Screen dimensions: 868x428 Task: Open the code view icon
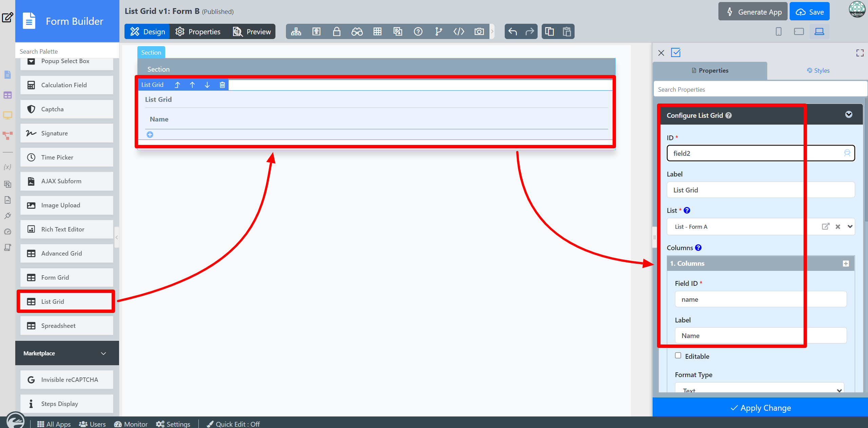click(x=459, y=32)
